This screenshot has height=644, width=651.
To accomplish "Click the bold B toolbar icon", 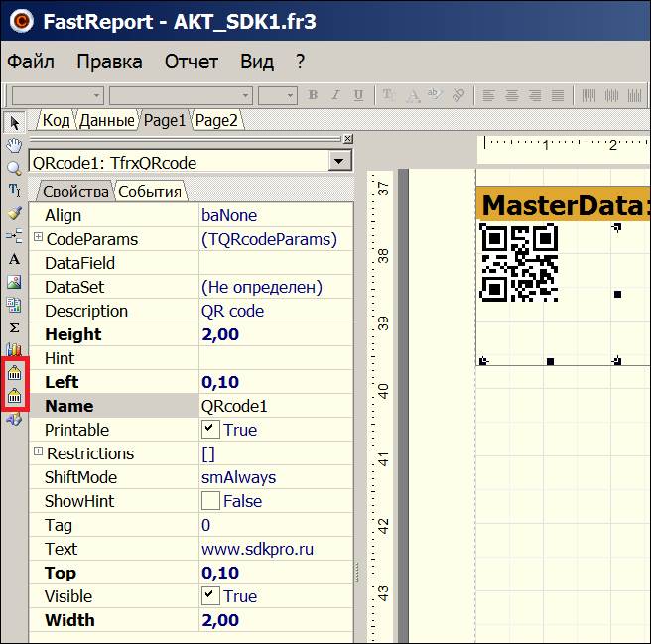I will pyautogui.click(x=313, y=95).
